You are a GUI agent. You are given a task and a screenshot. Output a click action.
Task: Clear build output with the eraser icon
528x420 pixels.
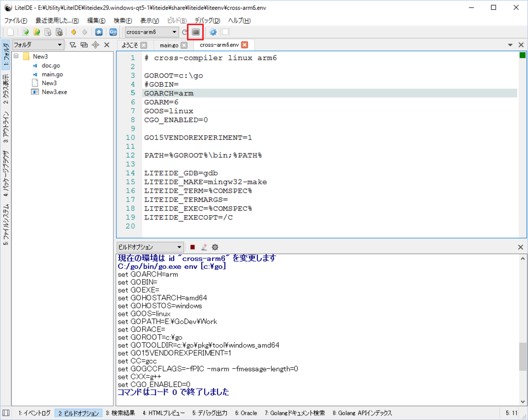[204, 247]
